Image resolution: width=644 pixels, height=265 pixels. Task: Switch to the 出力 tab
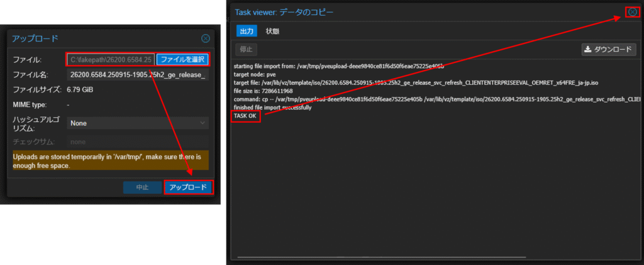[247, 31]
